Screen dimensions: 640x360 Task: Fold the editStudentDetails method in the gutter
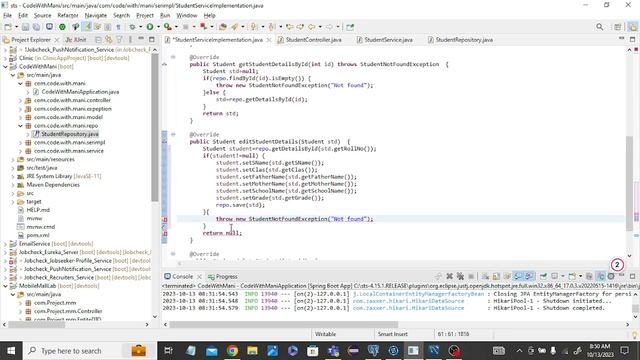(173, 134)
